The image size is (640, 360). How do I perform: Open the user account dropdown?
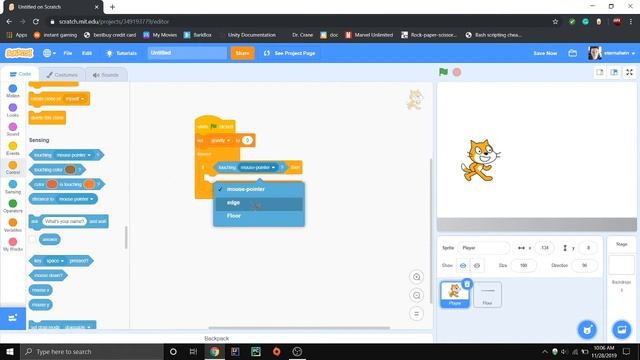(611, 53)
